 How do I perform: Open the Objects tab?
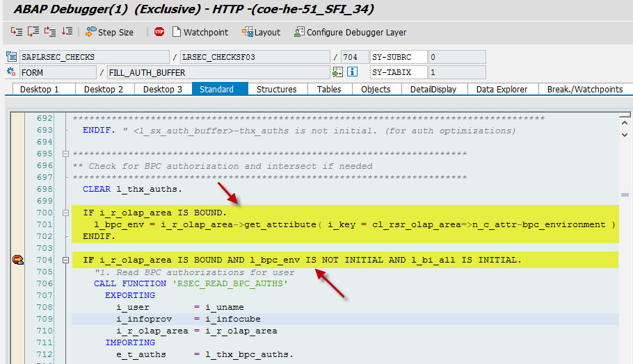click(x=376, y=89)
